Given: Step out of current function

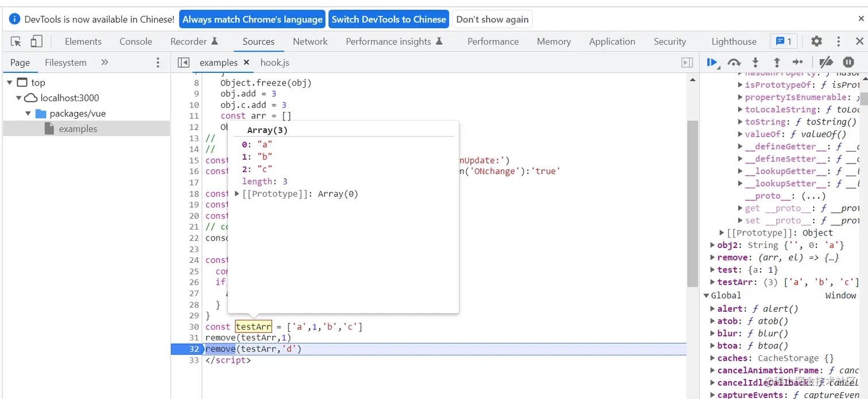Looking at the screenshot, I should [777, 62].
